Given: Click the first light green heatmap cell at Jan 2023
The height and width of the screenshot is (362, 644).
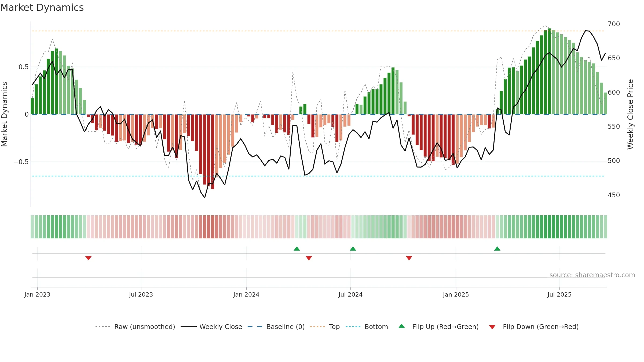Looking at the screenshot, I should pos(32,227).
